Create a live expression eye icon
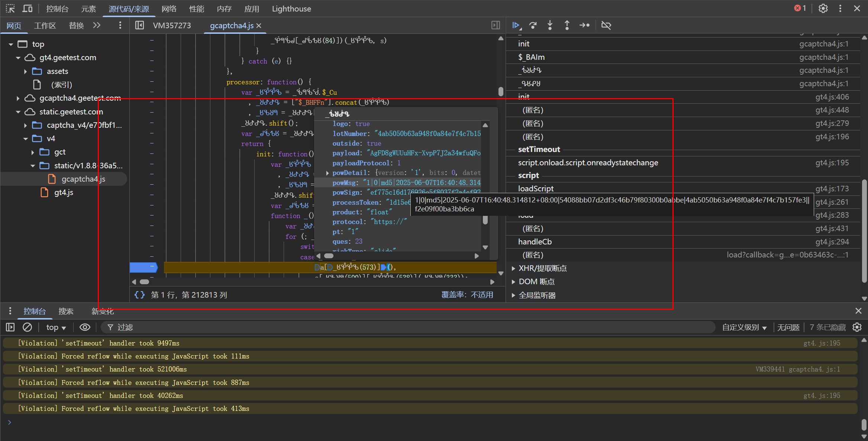 (85, 327)
